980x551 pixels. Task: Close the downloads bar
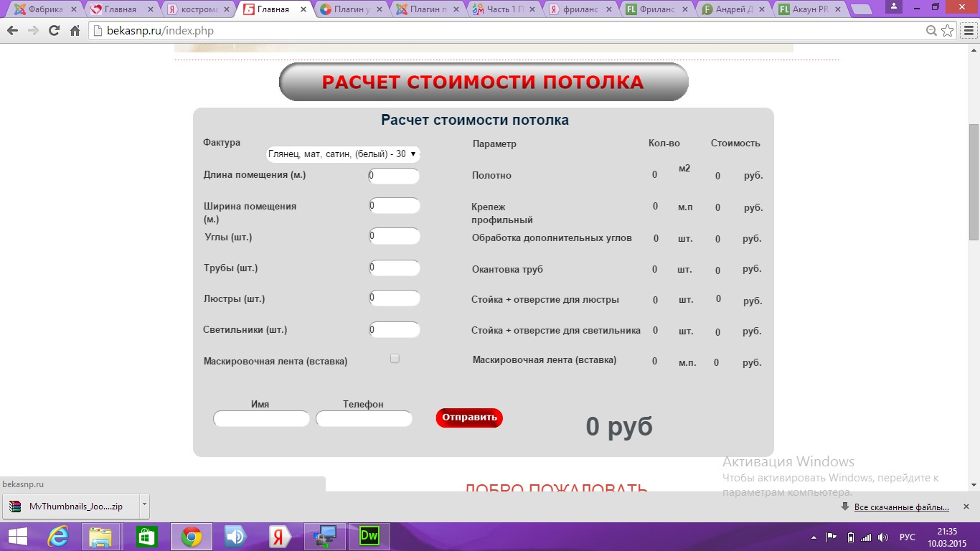coord(966,507)
